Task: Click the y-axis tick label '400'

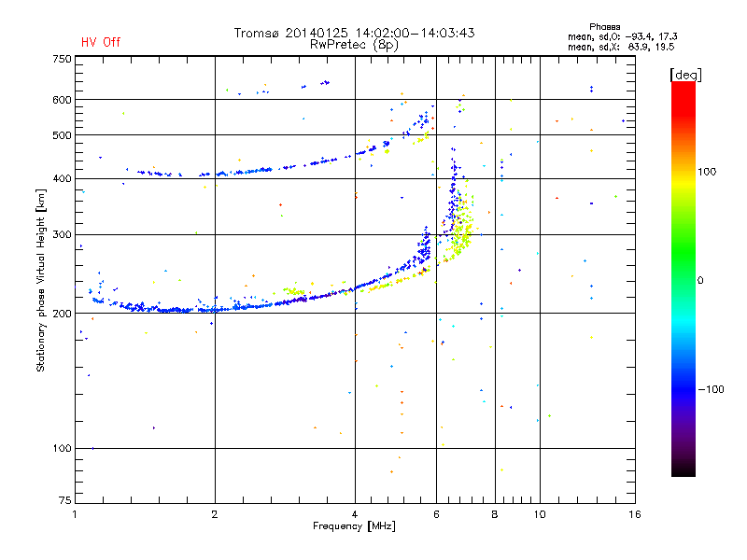Action: pos(62,178)
